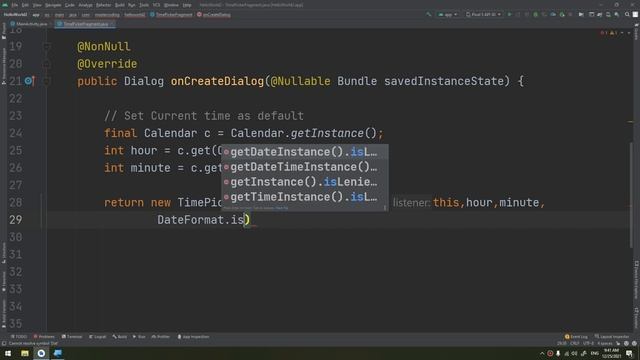Open the Edit menu
640x360 pixels.
click(x=25, y=5)
